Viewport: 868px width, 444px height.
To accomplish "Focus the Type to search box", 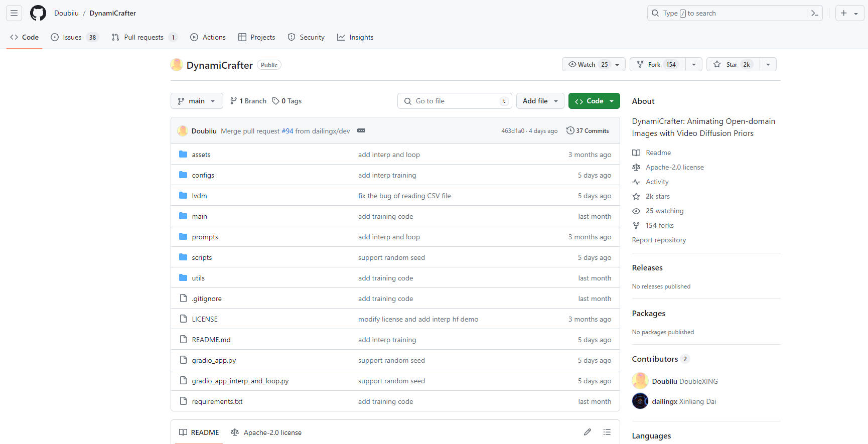I will (735, 13).
